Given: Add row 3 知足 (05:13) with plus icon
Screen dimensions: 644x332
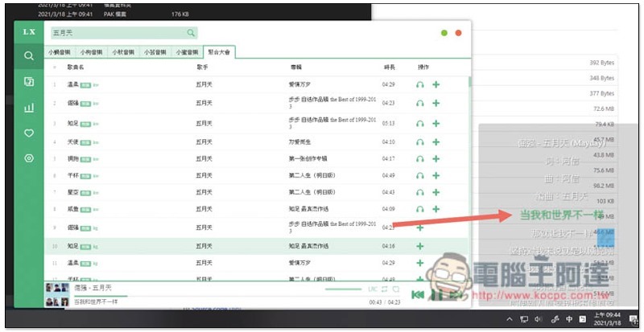Looking at the screenshot, I should 436,124.
